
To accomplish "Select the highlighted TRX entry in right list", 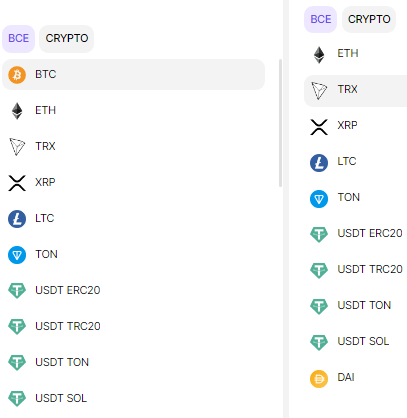I will point(355,91).
